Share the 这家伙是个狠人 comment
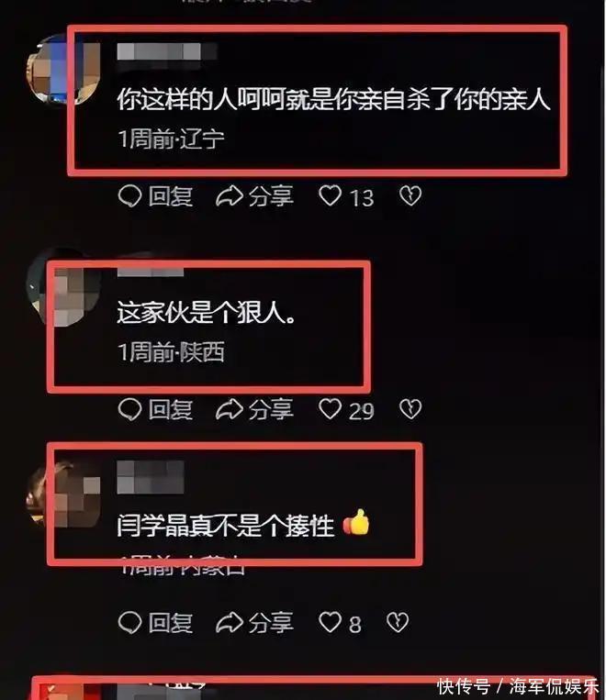This screenshot has height=700, width=606. tap(254, 409)
